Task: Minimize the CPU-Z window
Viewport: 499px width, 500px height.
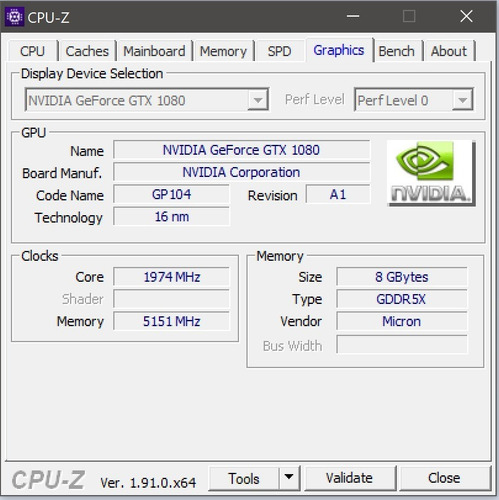Action: 353,16
